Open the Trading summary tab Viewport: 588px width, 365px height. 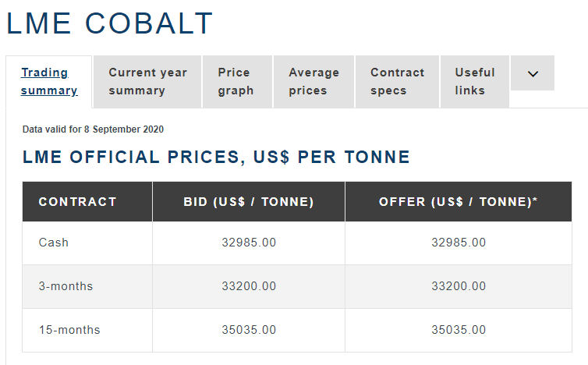click(49, 81)
